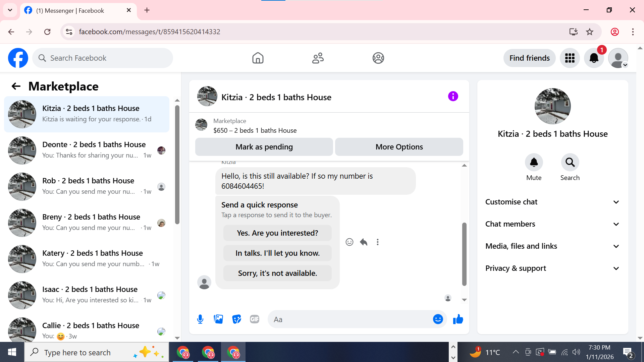This screenshot has height=362, width=644.
Task: Open Chrome three-dot menu
Action: 633,32
